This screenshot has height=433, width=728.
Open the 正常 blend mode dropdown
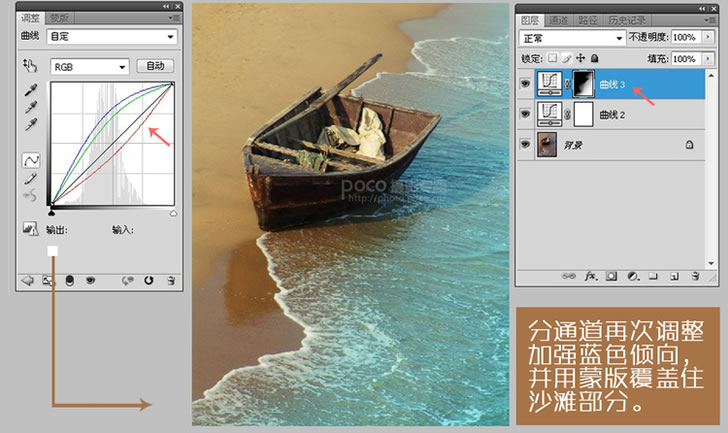point(572,38)
